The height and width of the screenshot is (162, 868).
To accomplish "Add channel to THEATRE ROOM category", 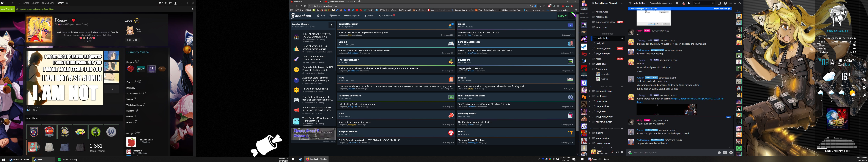I will coord(622,128).
